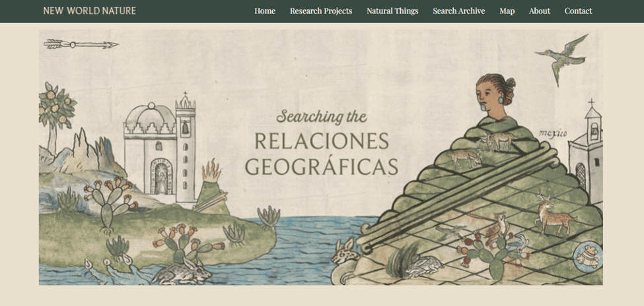Open the Map page

pos(507,11)
